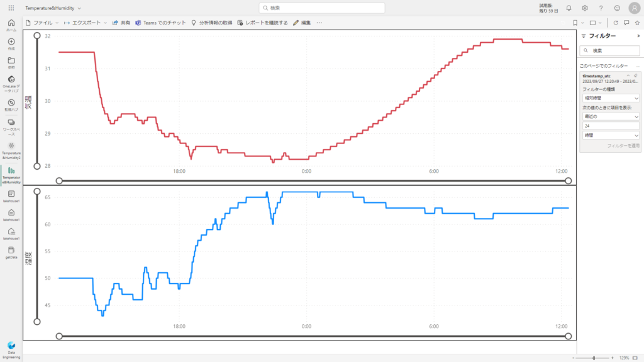Open the OneLake data hub icon
The height and width of the screenshot is (362, 644).
11,82
